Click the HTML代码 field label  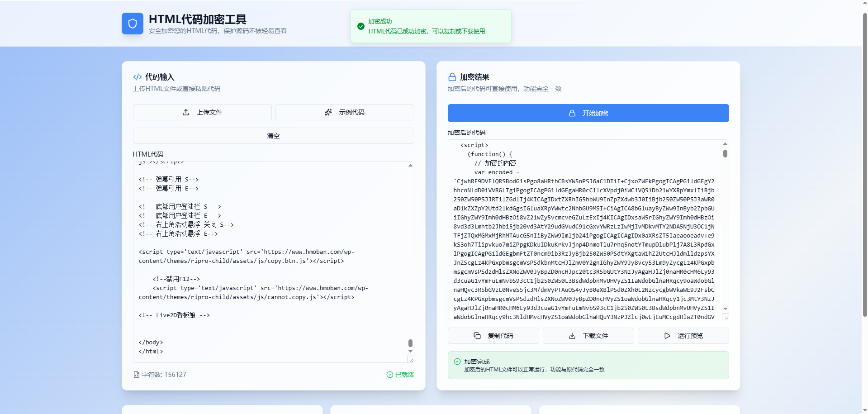pos(148,154)
